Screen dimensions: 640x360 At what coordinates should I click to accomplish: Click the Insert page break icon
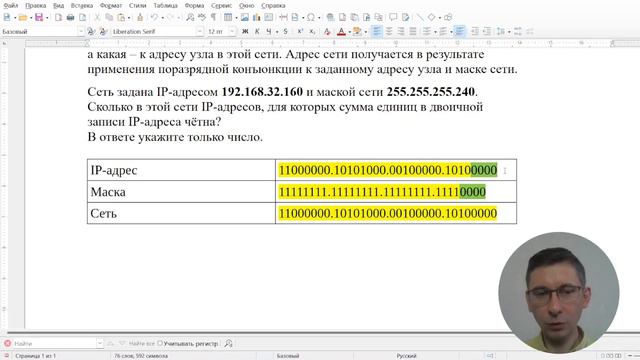point(283,17)
